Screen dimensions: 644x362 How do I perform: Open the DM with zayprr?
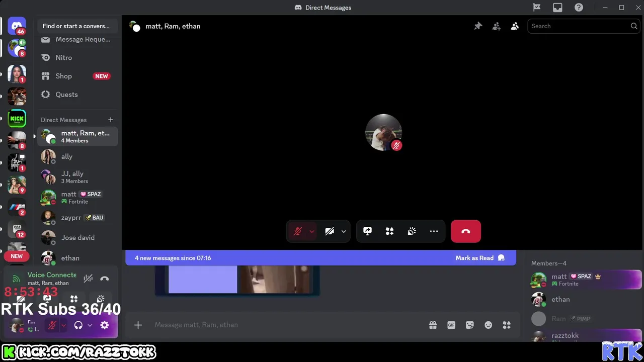click(x=77, y=218)
